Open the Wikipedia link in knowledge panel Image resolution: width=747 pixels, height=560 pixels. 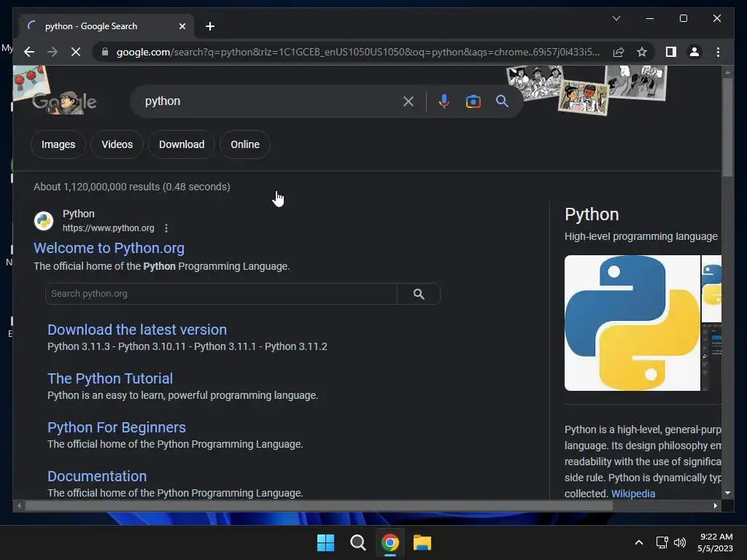coord(632,494)
